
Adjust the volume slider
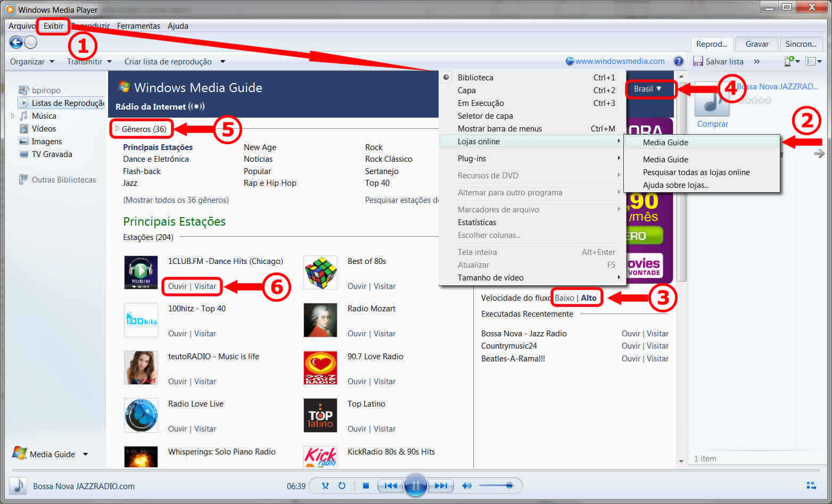coord(495,485)
